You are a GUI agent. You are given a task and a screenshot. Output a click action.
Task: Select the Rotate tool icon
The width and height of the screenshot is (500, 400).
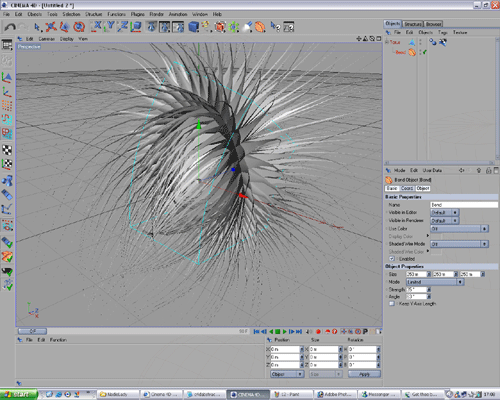pos(79,27)
